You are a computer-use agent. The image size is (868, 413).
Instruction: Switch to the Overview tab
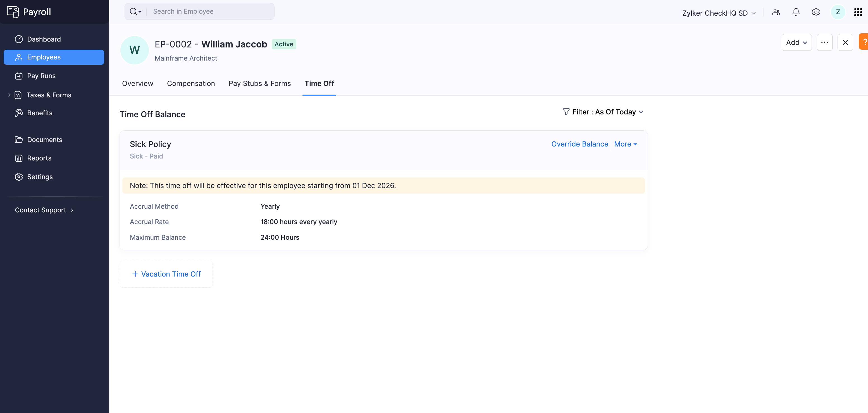pyautogui.click(x=137, y=83)
